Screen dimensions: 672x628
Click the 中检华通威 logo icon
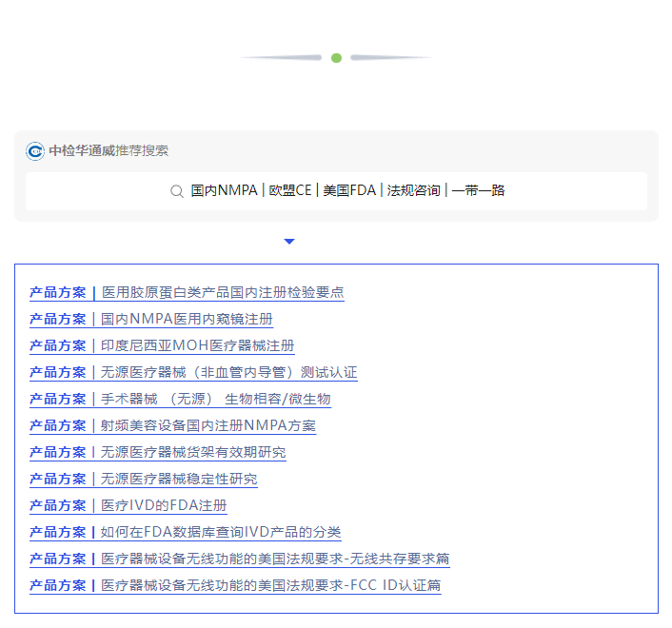click(x=35, y=151)
